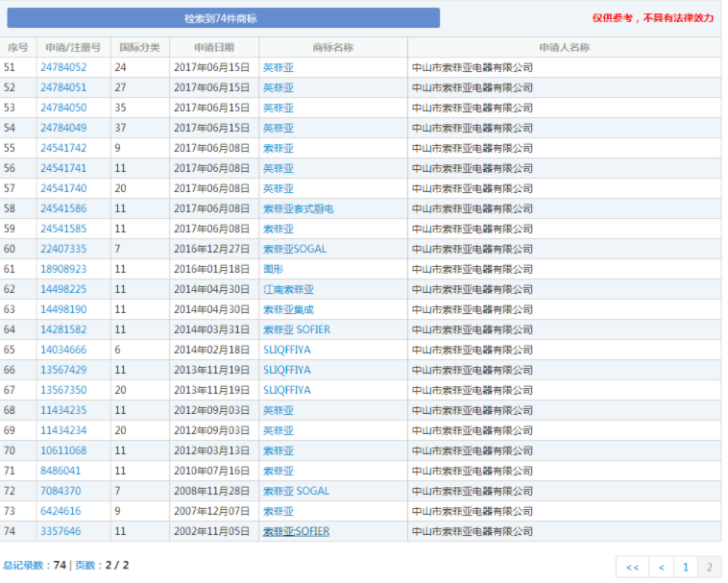Open application number 14281582 link
This screenshot has width=728, height=583.
(63, 330)
